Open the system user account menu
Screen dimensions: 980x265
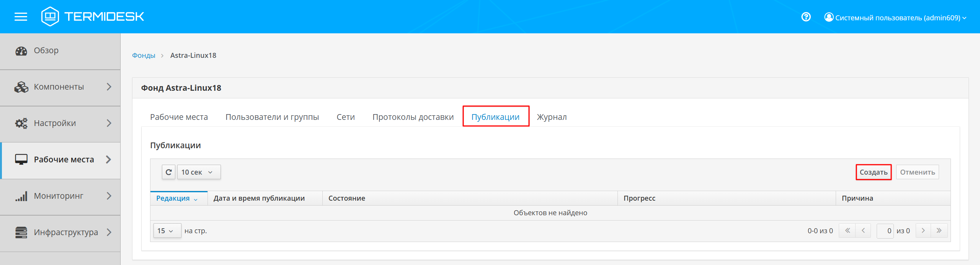point(895,18)
